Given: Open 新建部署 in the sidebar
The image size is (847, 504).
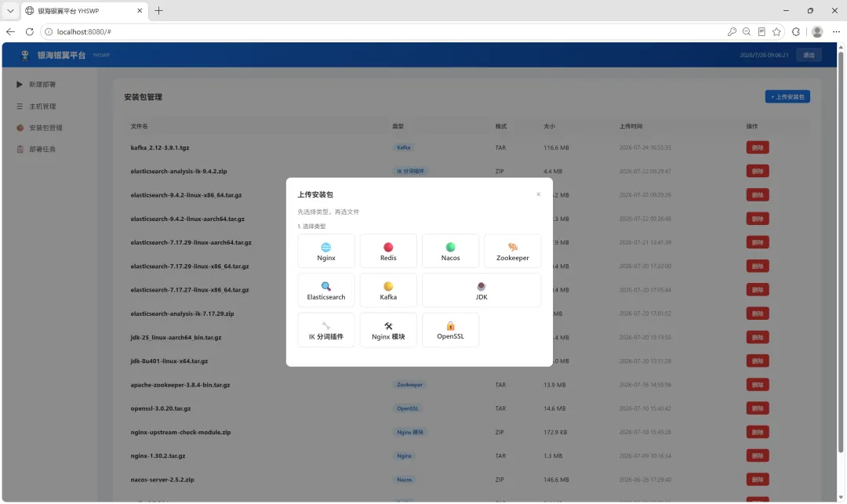Looking at the screenshot, I should point(42,85).
